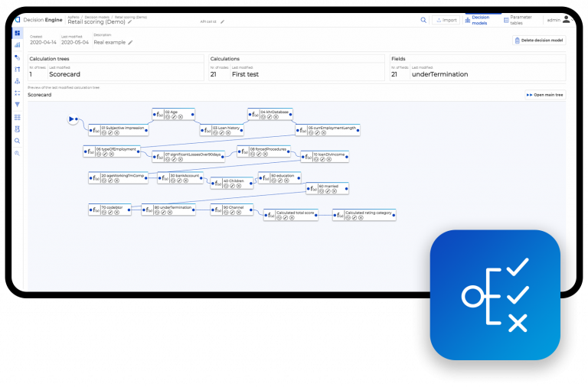Select the 80 underTermination node
The width and height of the screenshot is (588, 387).
pyautogui.click(x=171, y=207)
